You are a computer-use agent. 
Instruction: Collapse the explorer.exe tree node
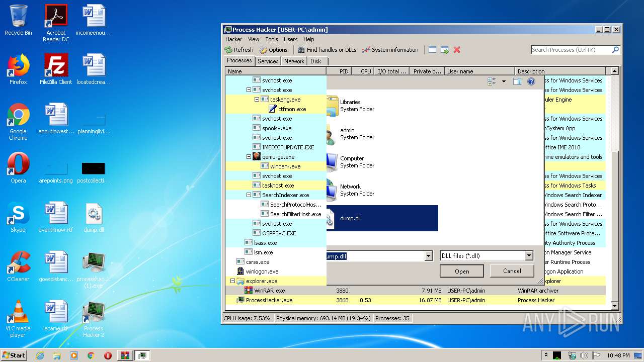pos(232,281)
